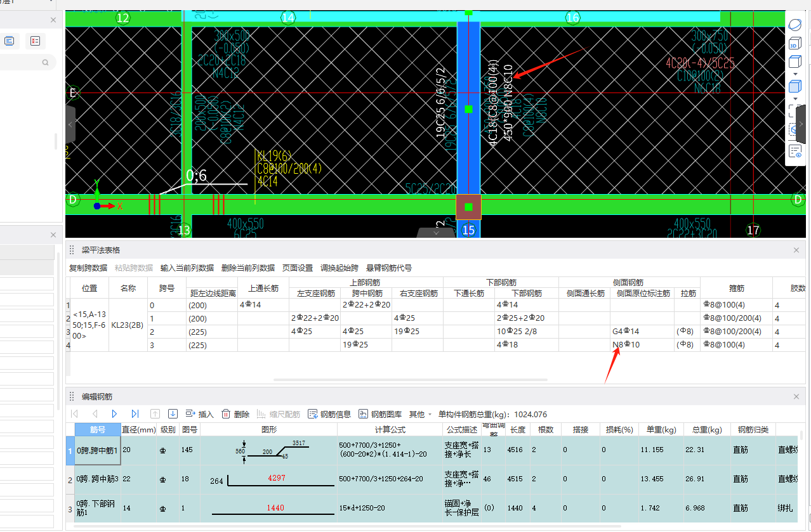
Task: Click the wireframe cube view icon
Action: tap(795, 62)
